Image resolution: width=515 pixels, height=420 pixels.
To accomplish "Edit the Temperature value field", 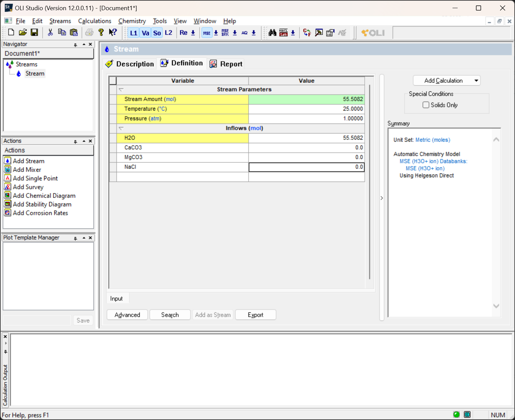I will pyautogui.click(x=306, y=109).
